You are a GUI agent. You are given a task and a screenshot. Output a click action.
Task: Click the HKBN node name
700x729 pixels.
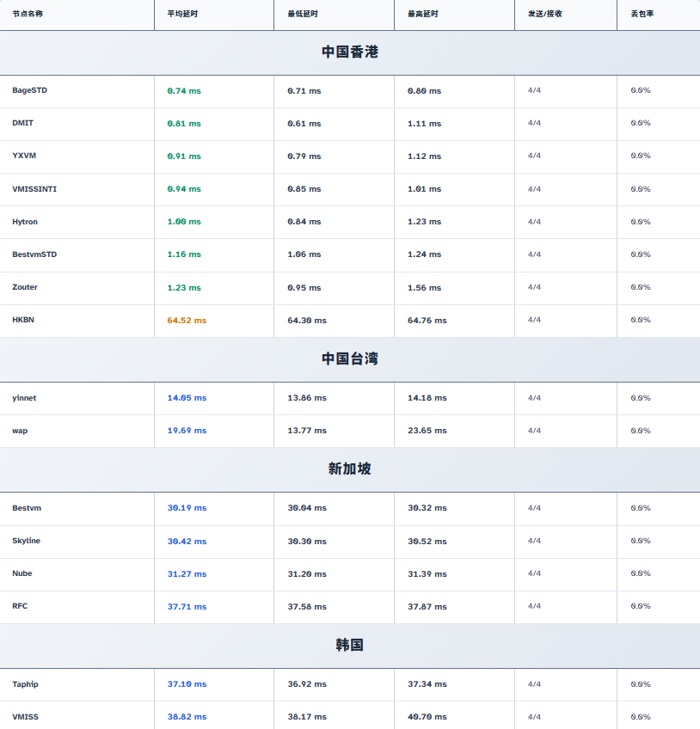point(23,320)
